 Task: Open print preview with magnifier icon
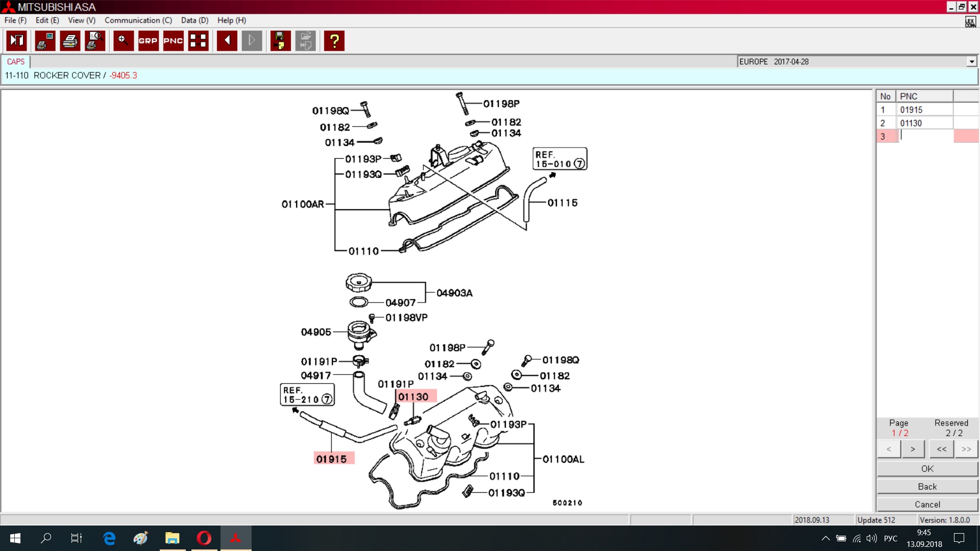point(95,41)
